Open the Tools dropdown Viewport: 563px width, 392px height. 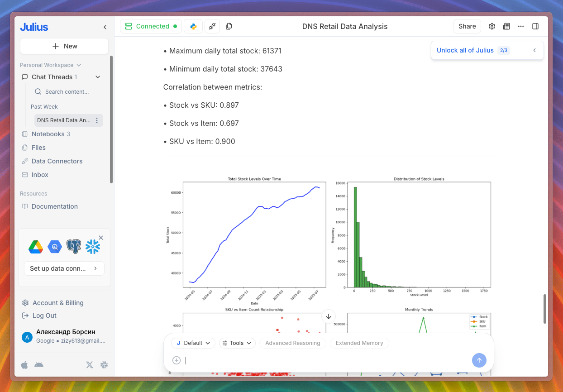[x=237, y=343]
